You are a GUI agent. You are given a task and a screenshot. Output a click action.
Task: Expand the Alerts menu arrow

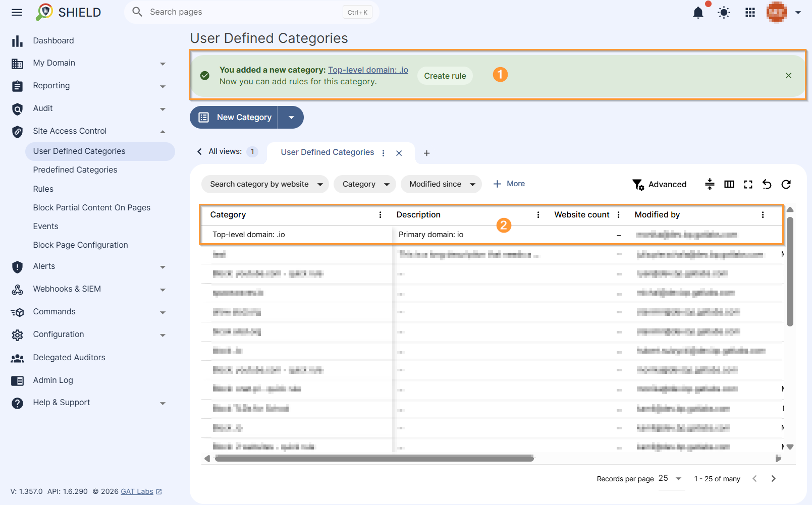(163, 267)
